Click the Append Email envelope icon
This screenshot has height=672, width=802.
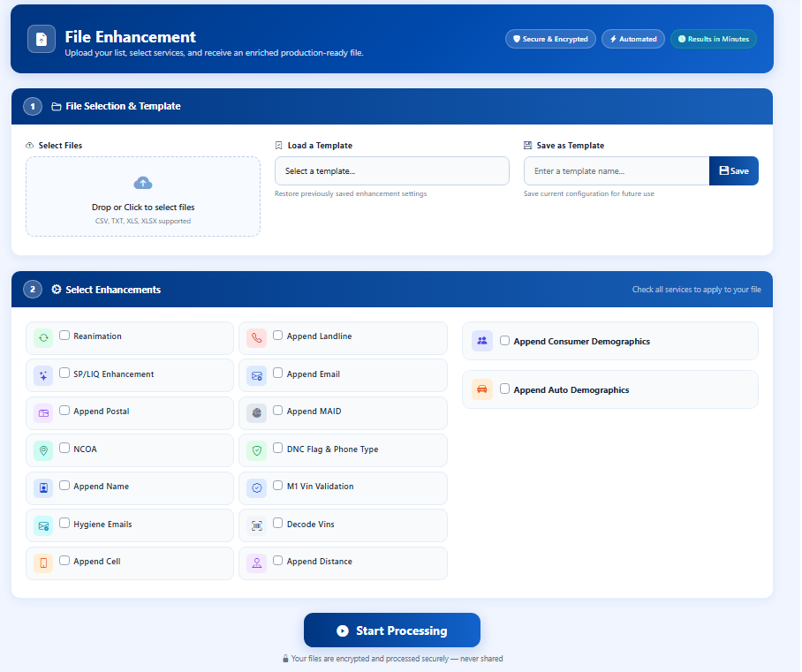[x=257, y=376]
